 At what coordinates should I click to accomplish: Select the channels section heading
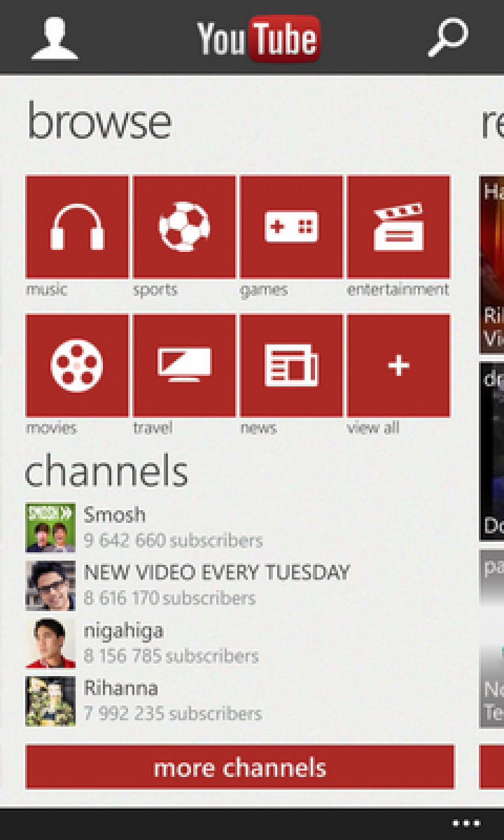[106, 470]
